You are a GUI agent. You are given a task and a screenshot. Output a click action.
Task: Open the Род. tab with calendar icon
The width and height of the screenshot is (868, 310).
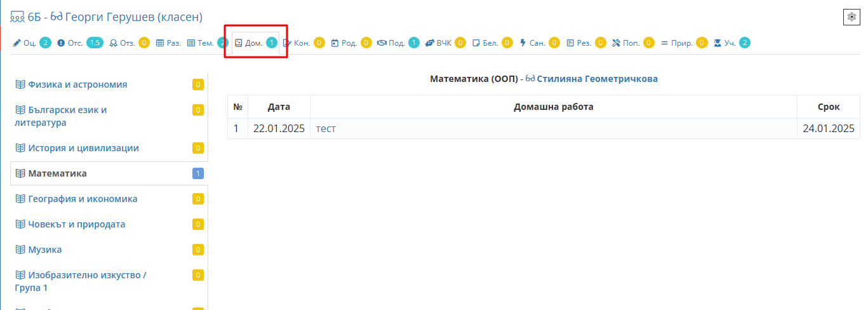pyautogui.click(x=351, y=43)
